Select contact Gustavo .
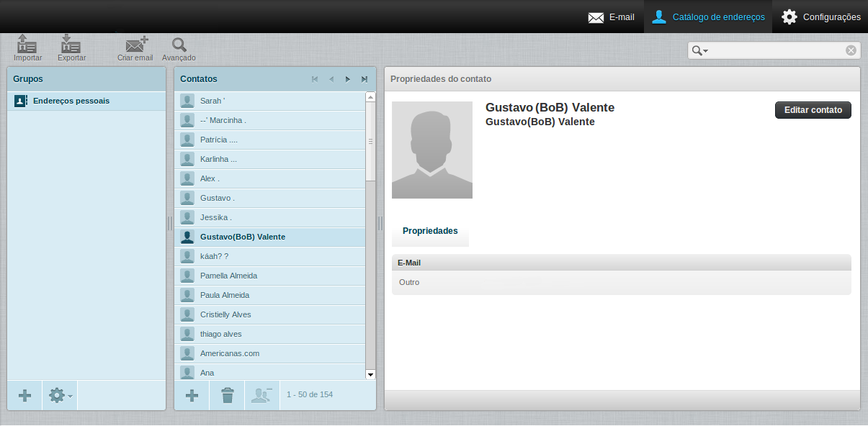The height and width of the screenshot is (426, 868). click(x=270, y=198)
